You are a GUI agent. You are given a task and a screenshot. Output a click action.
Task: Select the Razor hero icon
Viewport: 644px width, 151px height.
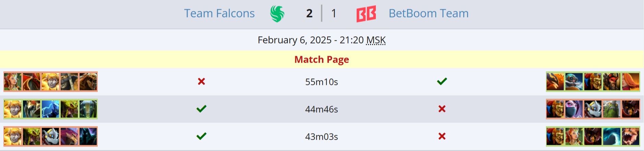pos(50,109)
